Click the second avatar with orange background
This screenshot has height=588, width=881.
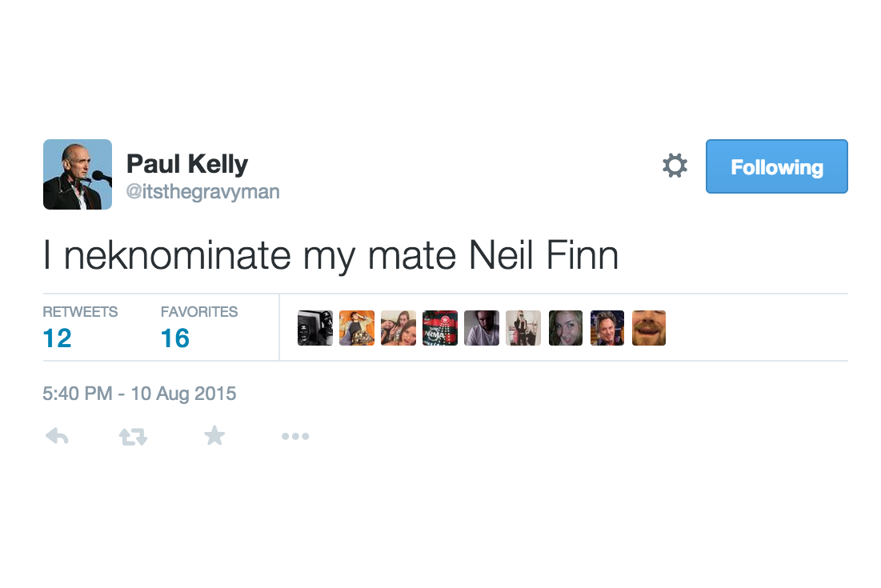pyautogui.click(x=357, y=328)
